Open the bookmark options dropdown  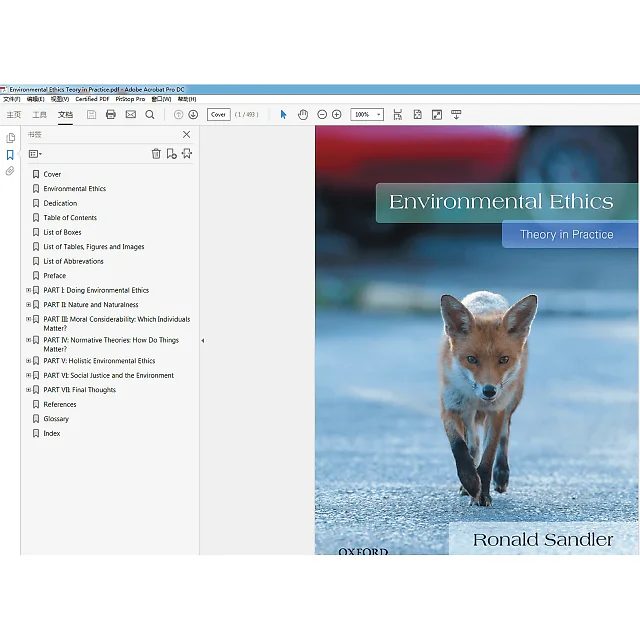[35, 154]
